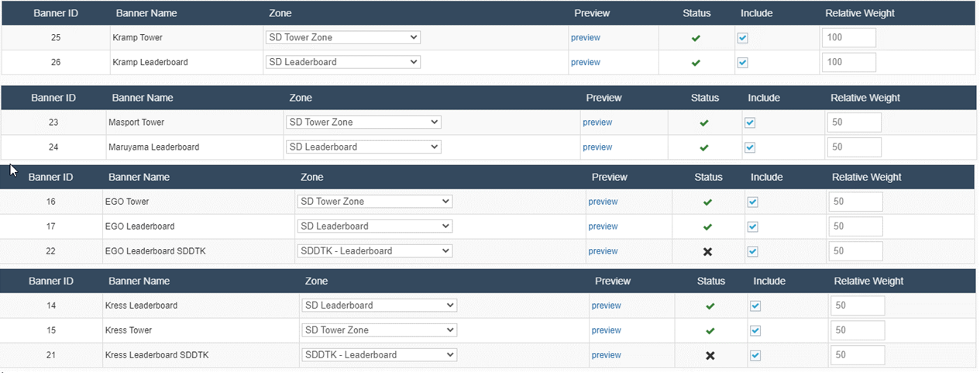980x373 pixels.
Task: Open preview link for EGO Tower
Action: 603,202
